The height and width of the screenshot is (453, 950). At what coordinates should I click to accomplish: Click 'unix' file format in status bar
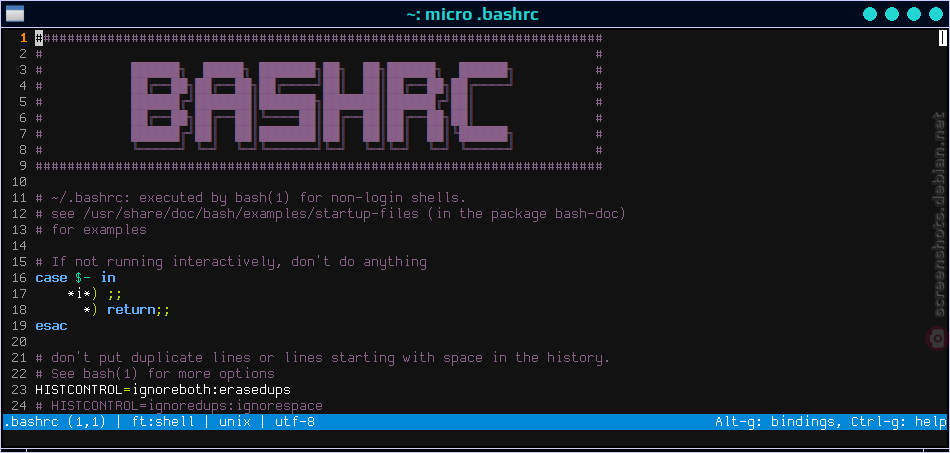(235, 422)
